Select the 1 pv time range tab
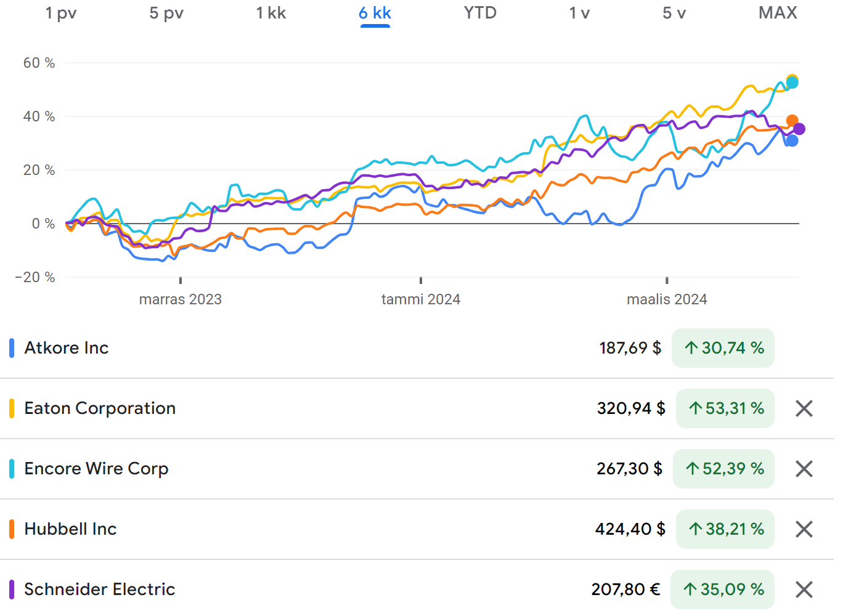 [x=61, y=13]
